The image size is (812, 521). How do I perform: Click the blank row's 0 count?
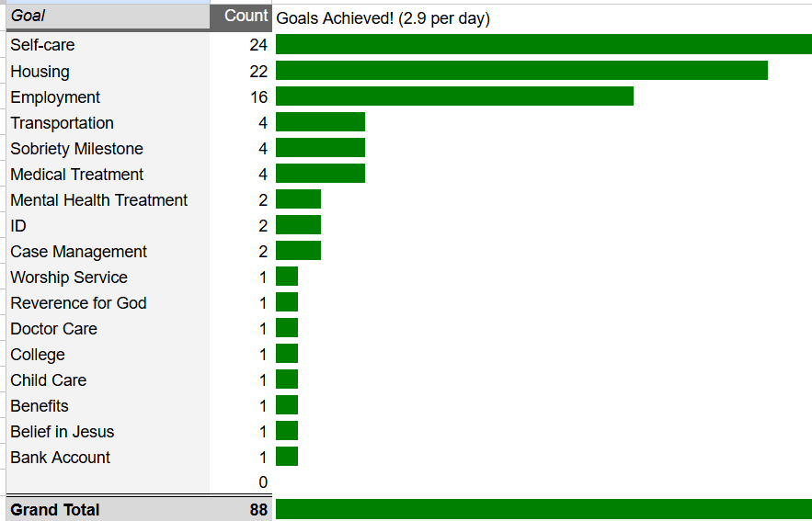coord(263,482)
